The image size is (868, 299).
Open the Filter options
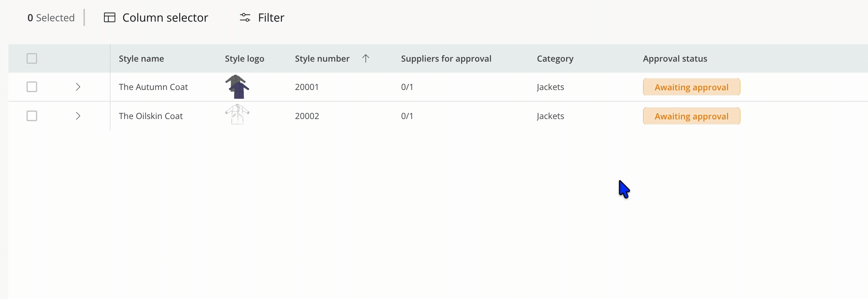pyautogui.click(x=271, y=18)
